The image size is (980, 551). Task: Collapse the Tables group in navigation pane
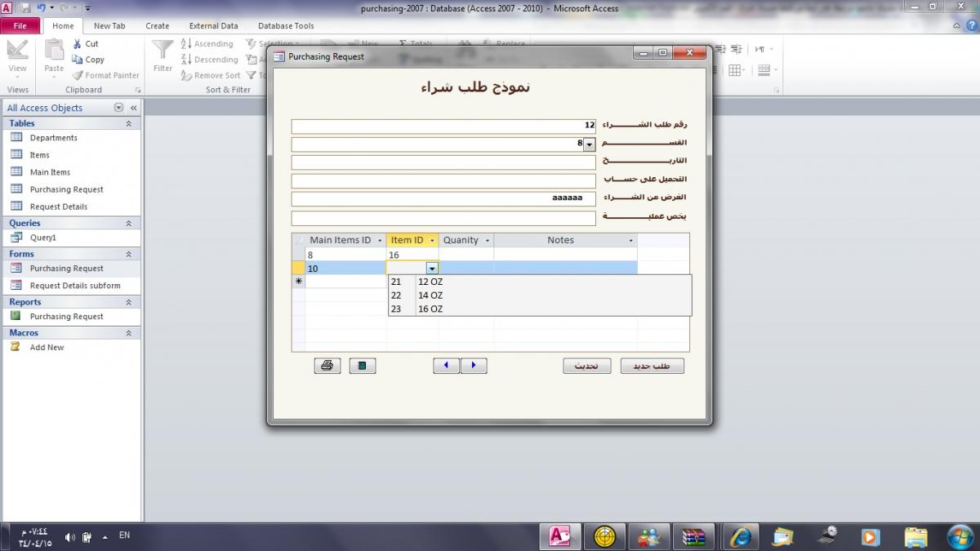(128, 123)
